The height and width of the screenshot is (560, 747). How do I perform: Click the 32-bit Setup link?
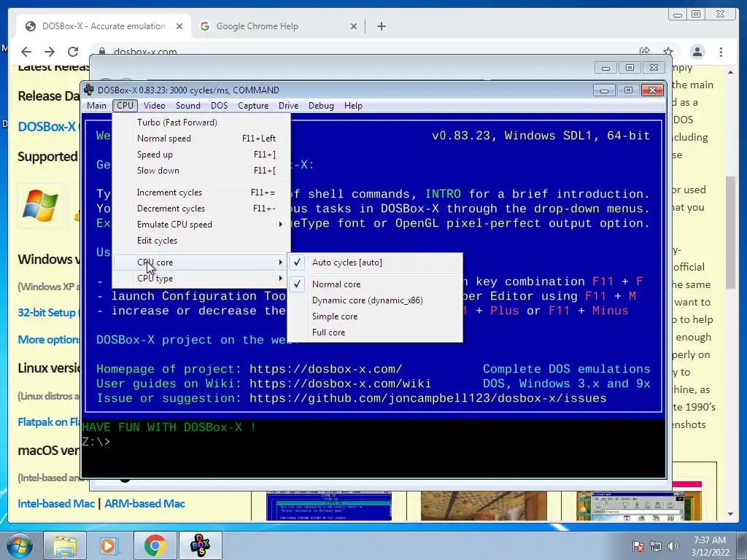pyautogui.click(x=49, y=313)
